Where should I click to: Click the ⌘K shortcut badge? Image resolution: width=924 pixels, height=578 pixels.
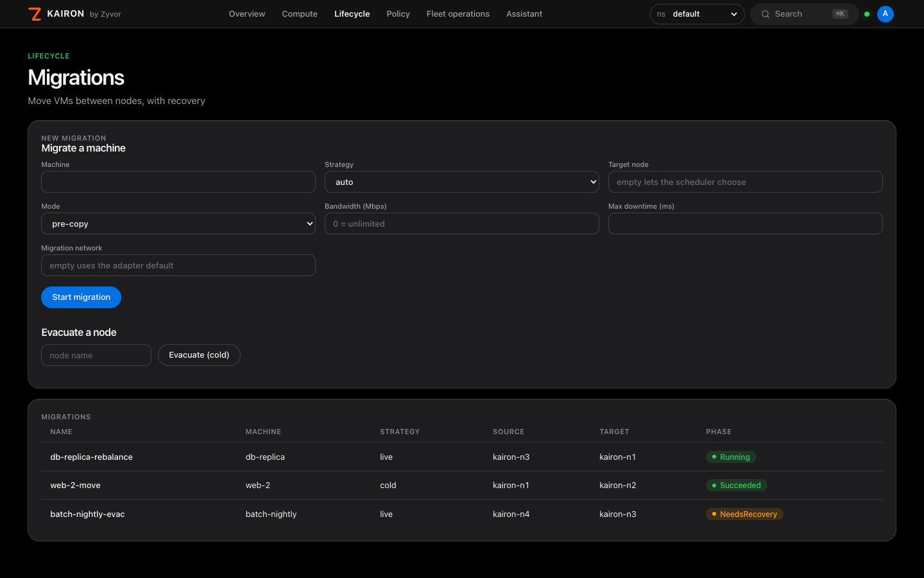pos(840,14)
